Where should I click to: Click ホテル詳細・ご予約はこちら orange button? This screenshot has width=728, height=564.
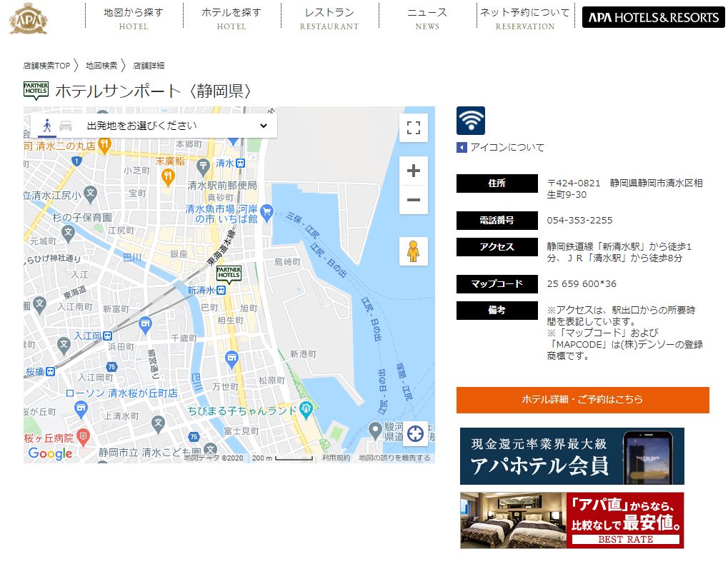[583, 400]
